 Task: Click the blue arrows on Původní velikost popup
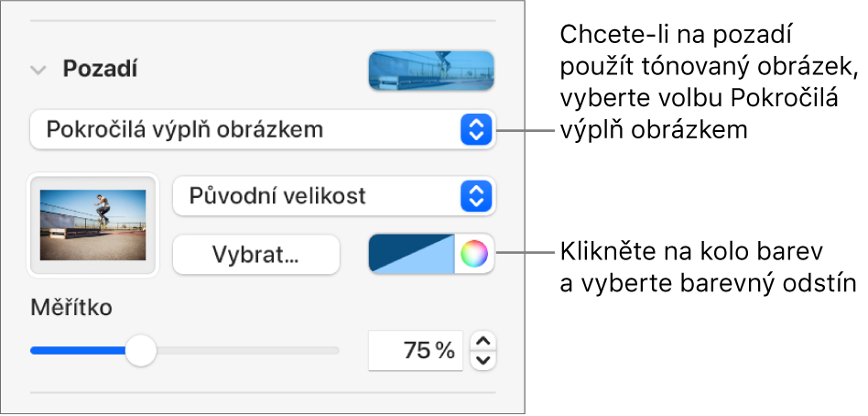click(x=475, y=195)
